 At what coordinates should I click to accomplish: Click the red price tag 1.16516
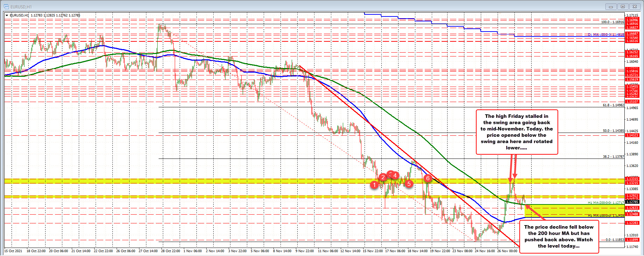[632, 41]
